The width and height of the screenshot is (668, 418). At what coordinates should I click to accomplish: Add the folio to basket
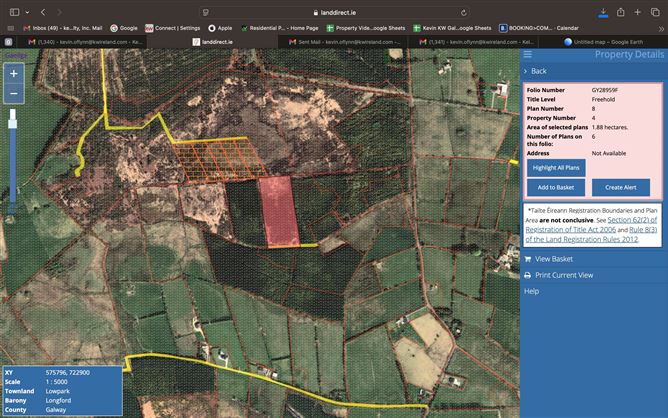(x=556, y=187)
